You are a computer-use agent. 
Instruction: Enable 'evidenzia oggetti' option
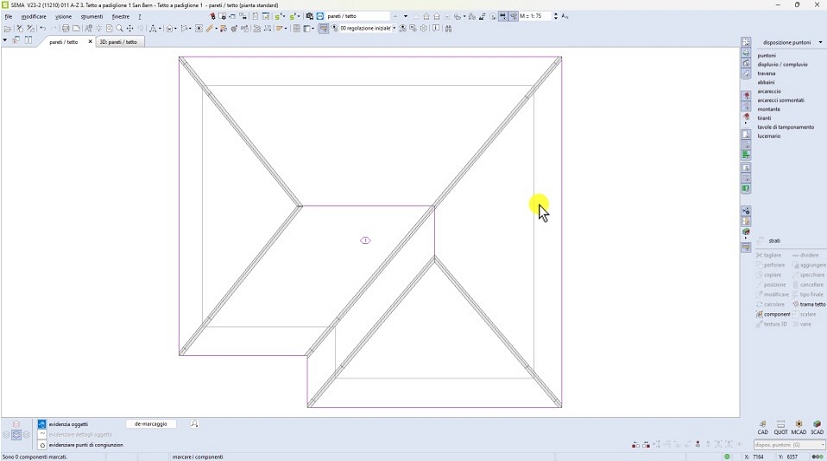click(x=42, y=425)
